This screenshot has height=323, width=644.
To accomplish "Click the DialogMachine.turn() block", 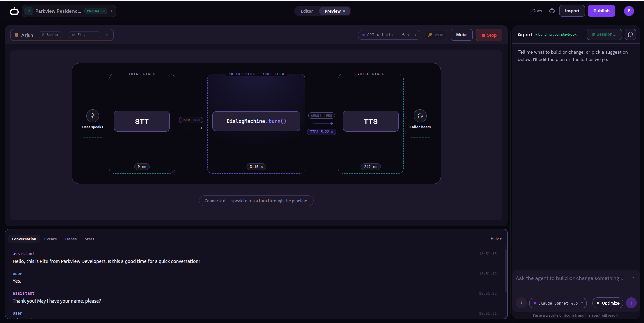I will click(x=256, y=121).
